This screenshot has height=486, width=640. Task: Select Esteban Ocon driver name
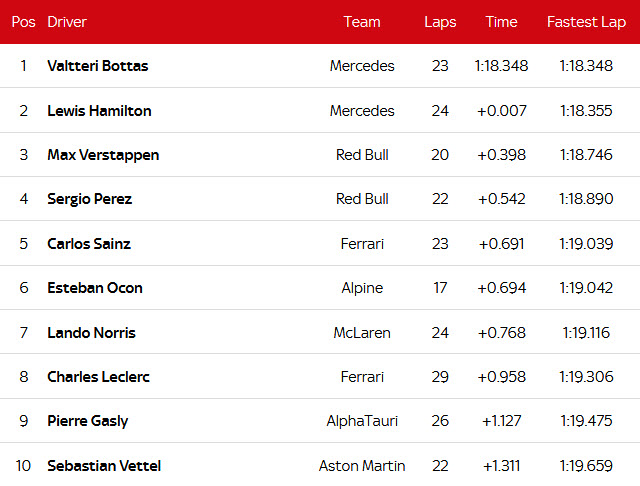(x=95, y=288)
